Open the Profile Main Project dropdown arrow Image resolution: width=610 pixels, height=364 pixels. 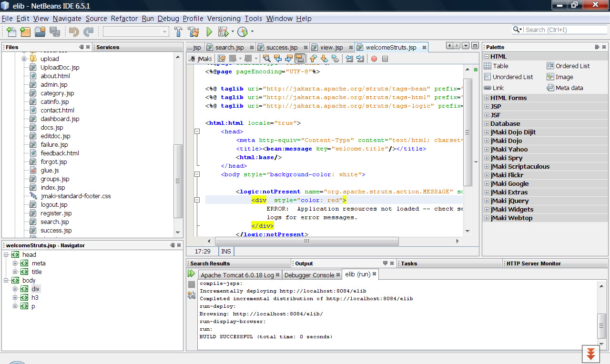pyautogui.click(x=252, y=32)
